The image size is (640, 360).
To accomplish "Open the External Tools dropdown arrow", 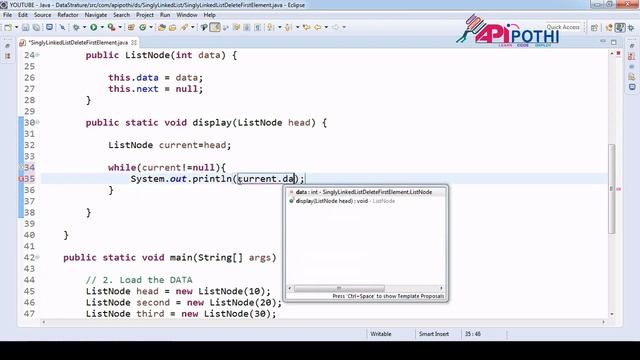I will tap(120, 27).
